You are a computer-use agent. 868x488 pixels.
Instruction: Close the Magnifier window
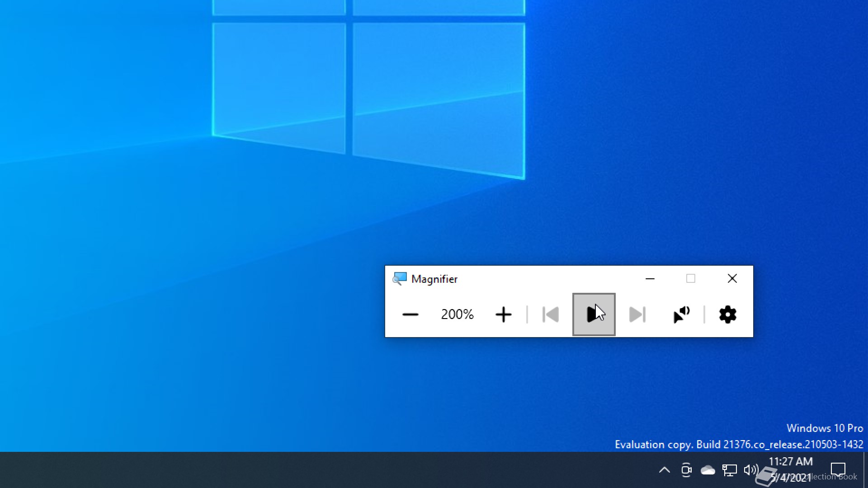pyautogui.click(x=732, y=279)
